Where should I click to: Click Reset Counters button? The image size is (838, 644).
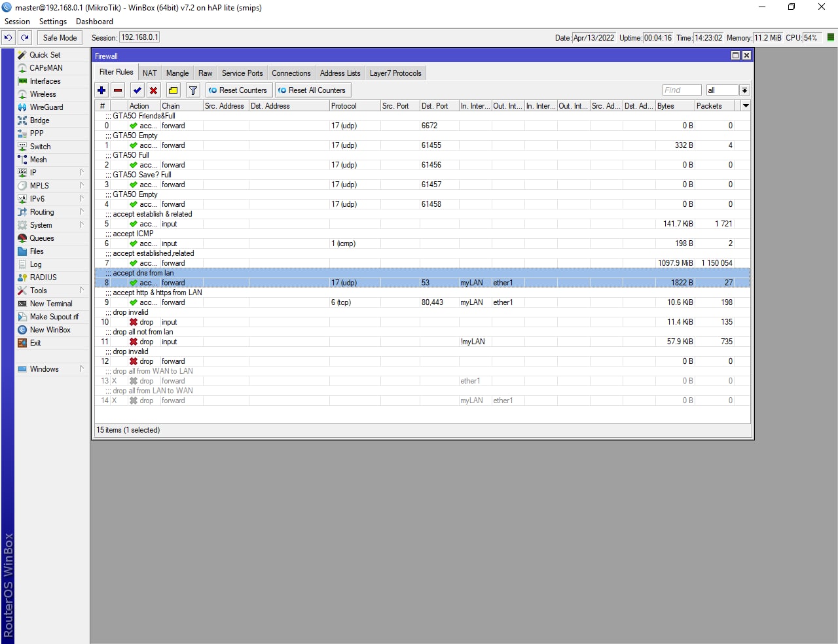click(238, 90)
